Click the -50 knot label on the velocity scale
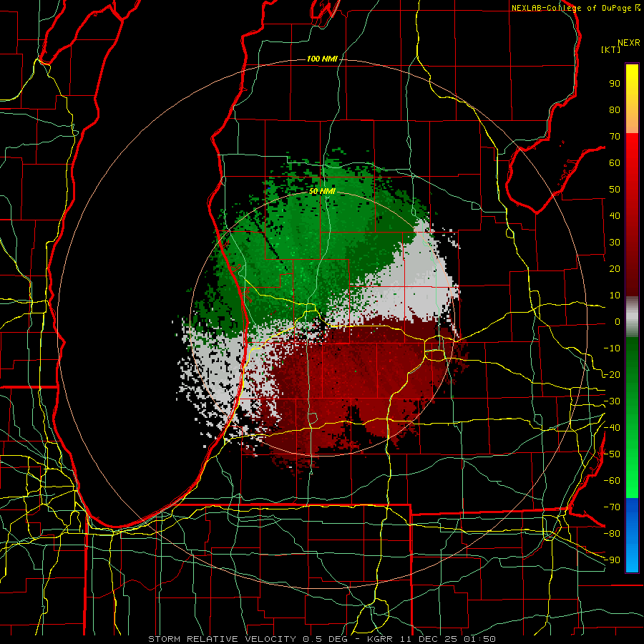The width and height of the screenshot is (644, 644). pyautogui.click(x=612, y=454)
